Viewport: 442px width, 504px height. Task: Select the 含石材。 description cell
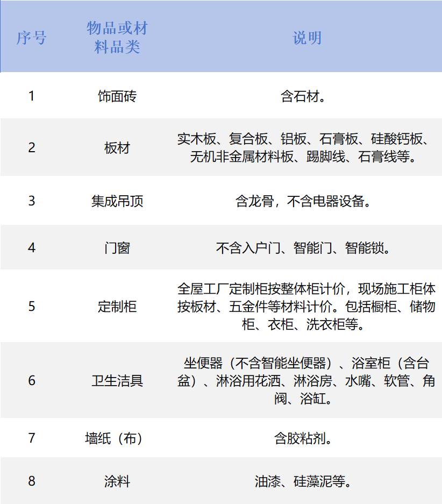point(303,96)
